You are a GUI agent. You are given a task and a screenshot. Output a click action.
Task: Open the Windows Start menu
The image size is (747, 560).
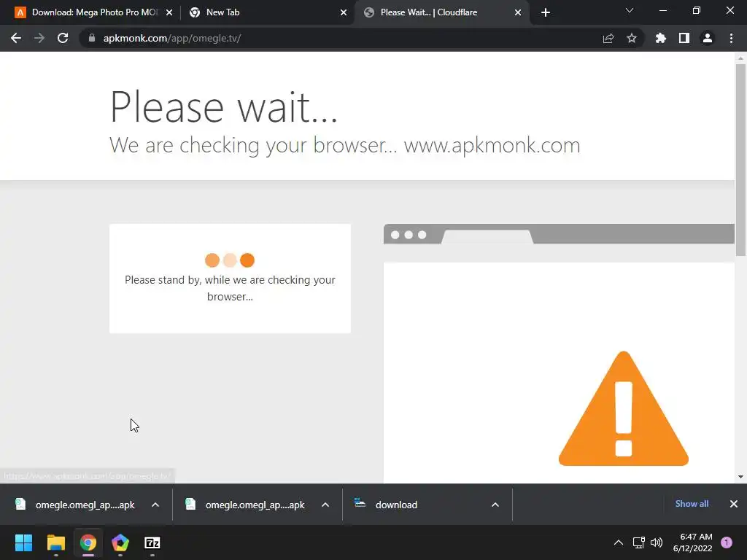coord(23,542)
